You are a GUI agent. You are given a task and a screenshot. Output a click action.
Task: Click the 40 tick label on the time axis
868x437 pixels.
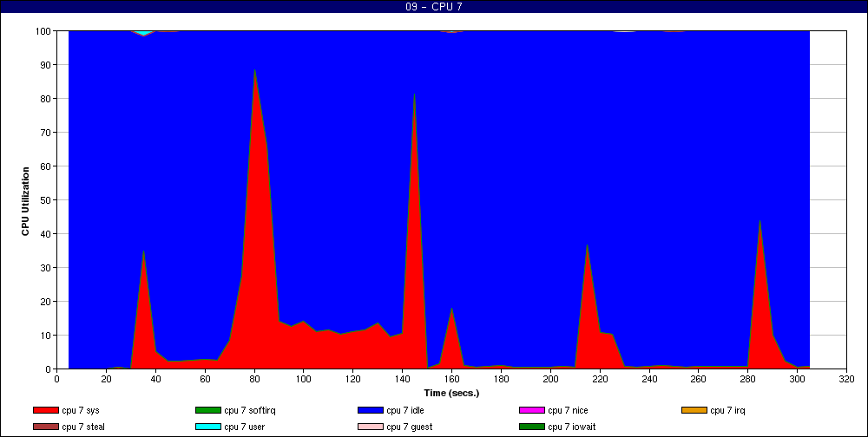point(155,379)
